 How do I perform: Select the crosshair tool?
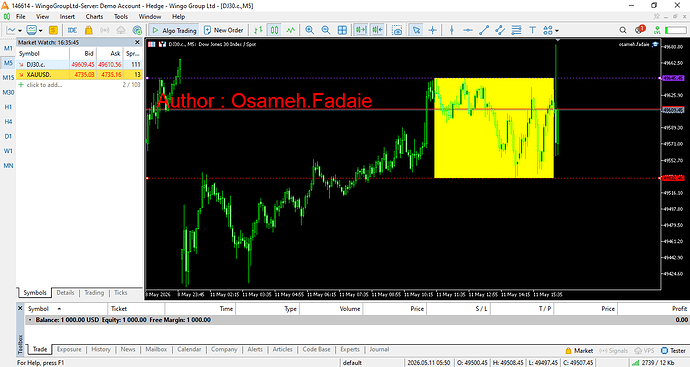tap(433, 30)
